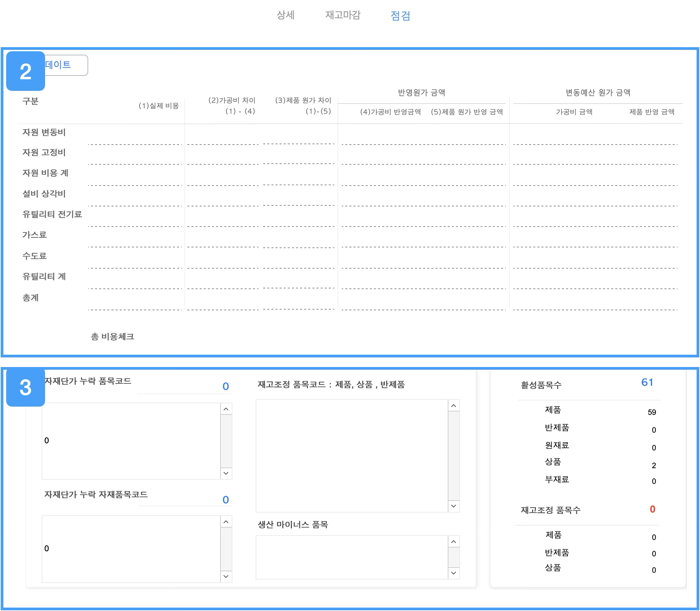Click the 자재단가 누락 품목코드 count value
The image size is (700, 611).
pyautogui.click(x=226, y=386)
